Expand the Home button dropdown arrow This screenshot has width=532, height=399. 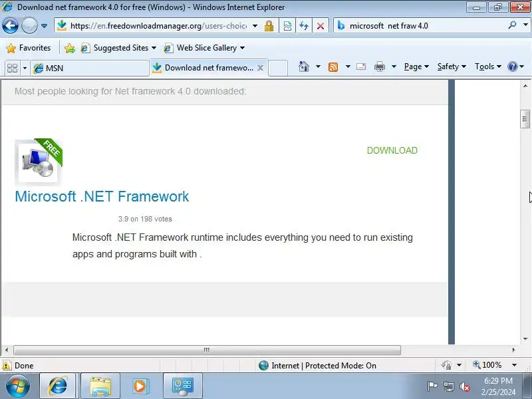pos(318,66)
